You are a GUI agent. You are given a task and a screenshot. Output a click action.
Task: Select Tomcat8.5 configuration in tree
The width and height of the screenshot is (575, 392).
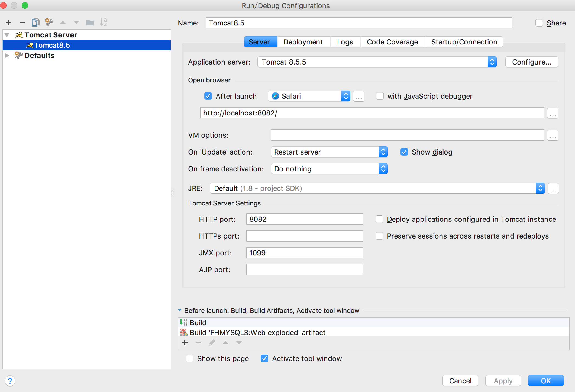[x=87, y=45]
